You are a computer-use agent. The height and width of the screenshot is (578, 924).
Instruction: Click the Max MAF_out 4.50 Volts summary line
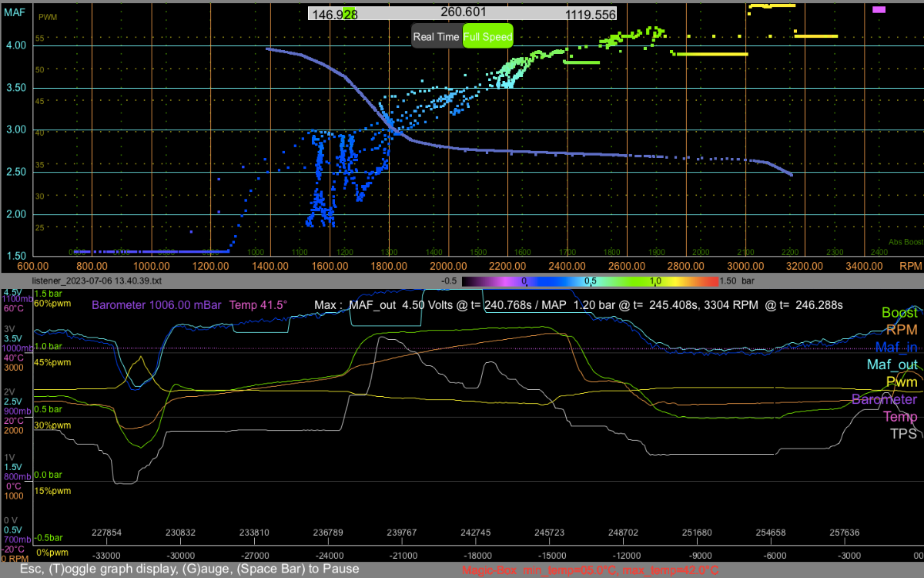point(578,305)
